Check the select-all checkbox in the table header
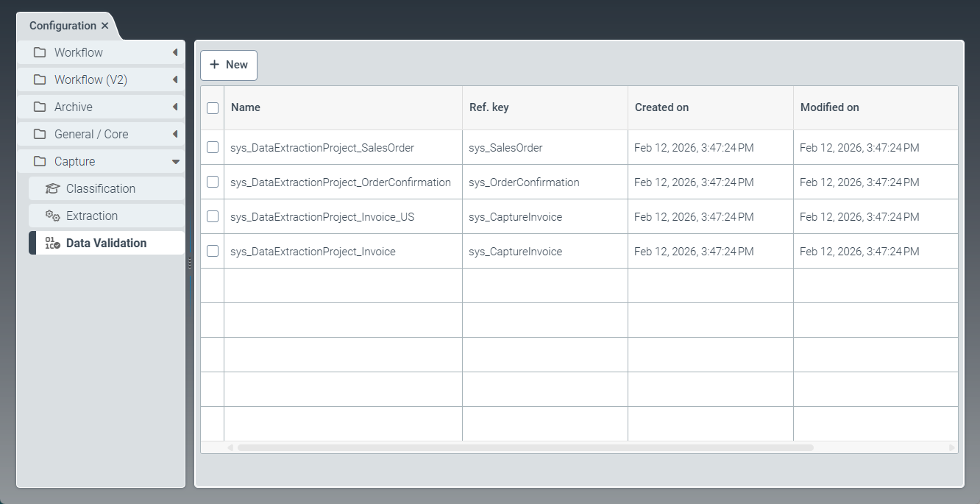Viewport: 980px width, 504px height. pyautogui.click(x=212, y=107)
